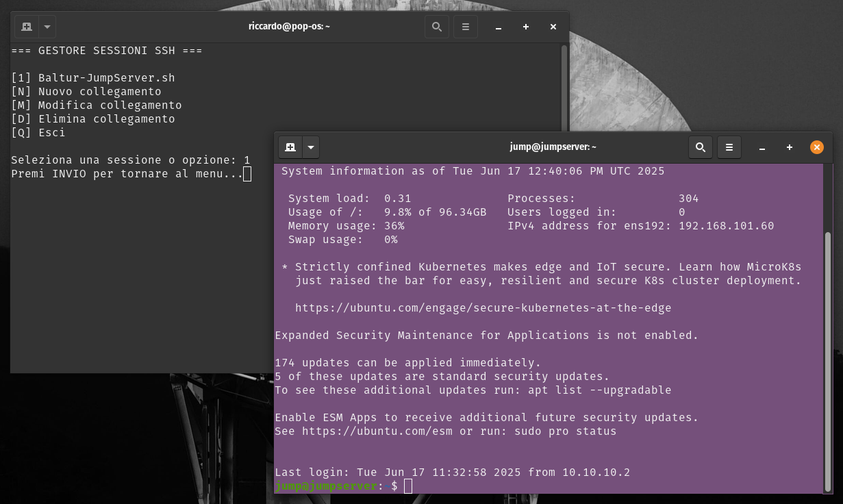Click the jump@jumpserver window scrollbar

(x=827, y=362)
